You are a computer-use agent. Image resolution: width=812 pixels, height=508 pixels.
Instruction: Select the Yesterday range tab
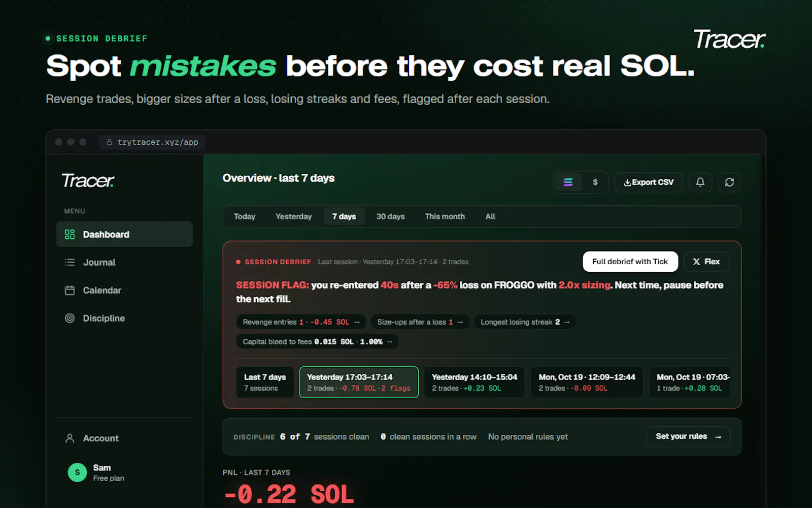pos(293,216)
